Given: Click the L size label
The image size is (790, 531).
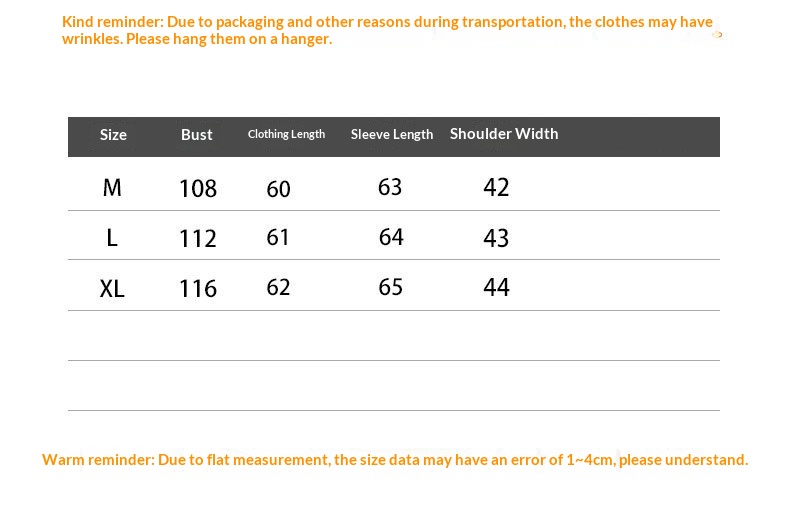Looking at the screenshot, I should click(112, 237).
